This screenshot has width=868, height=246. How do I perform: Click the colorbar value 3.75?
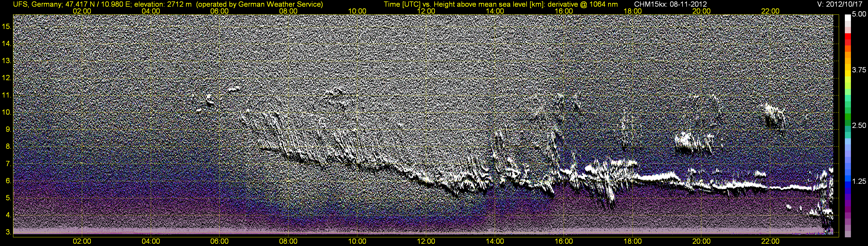pos(859,70)
